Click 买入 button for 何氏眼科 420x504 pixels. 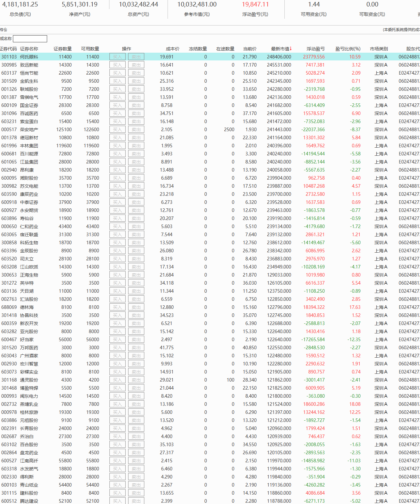click(118, 57)
